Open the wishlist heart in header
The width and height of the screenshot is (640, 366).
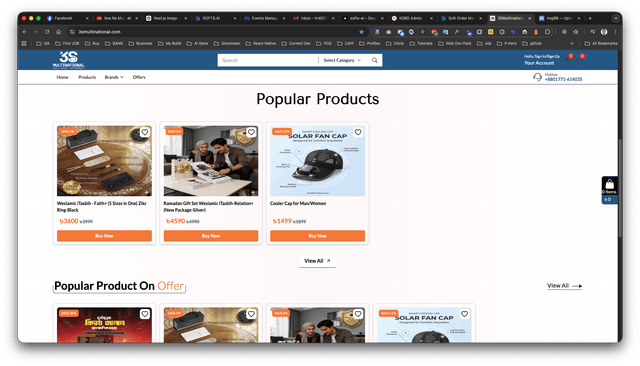[568, 60]
